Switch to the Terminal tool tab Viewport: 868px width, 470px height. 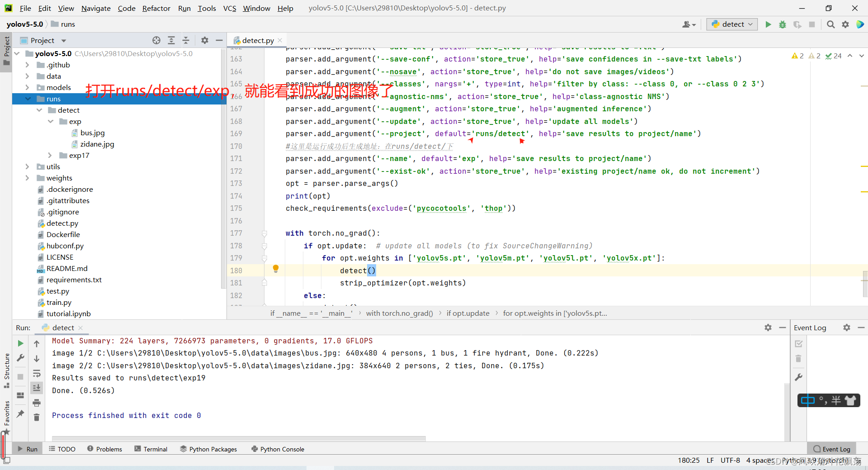click(x=151, y=449)
